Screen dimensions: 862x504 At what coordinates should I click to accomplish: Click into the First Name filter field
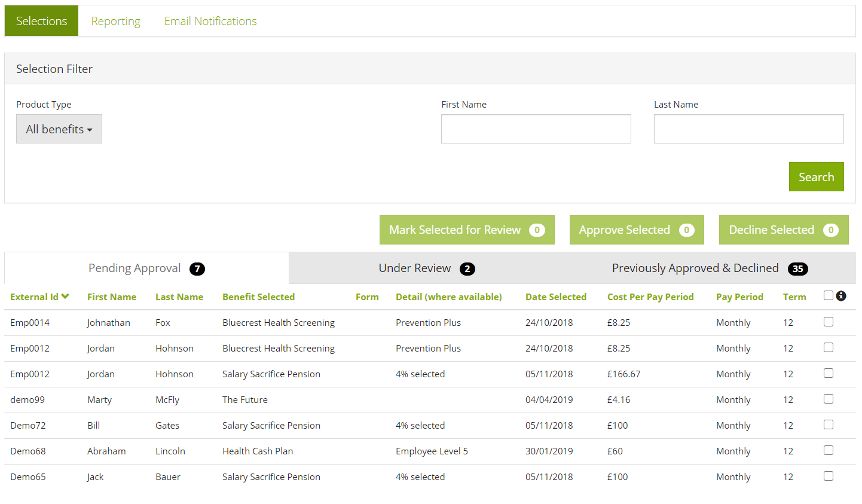tap(536, 129)
